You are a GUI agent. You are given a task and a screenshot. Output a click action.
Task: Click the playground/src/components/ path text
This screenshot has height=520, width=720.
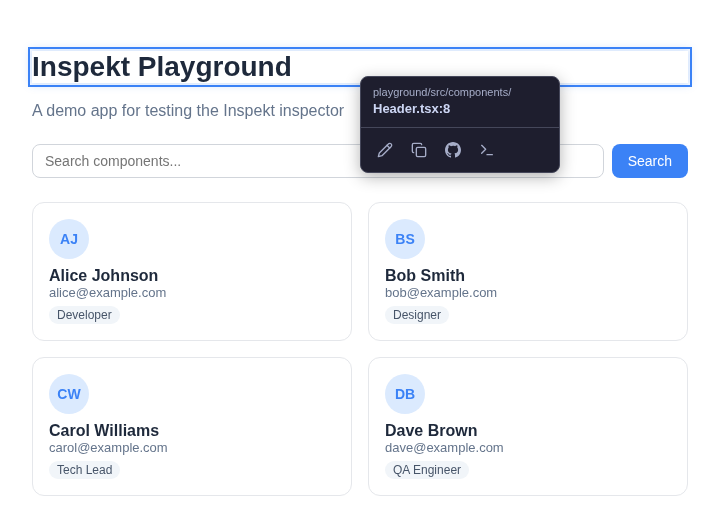(x=442, y=92)
